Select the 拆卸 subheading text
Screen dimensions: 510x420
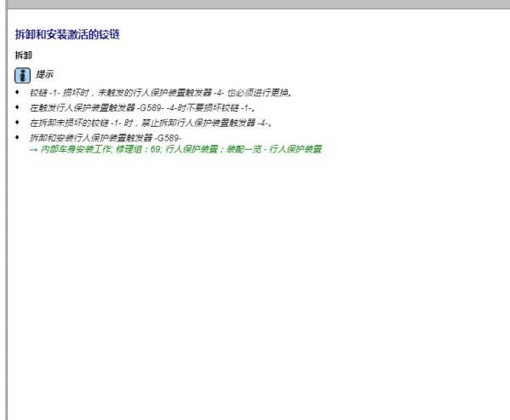point(24,55)
